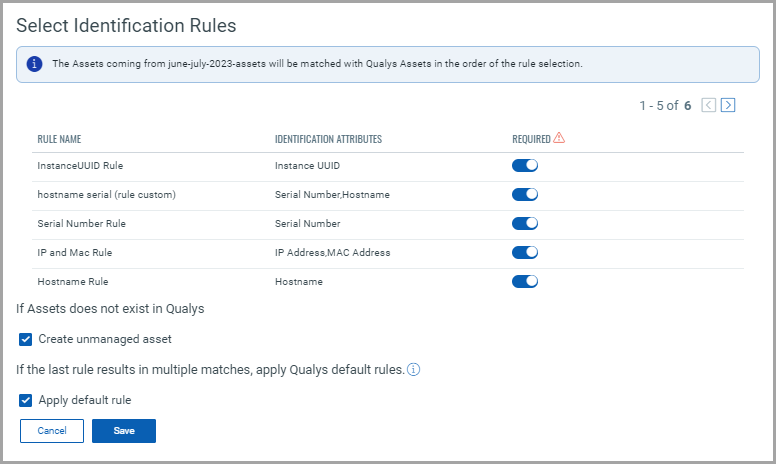This screenshot has width=776, height=464.
Task: Go to next page of rules
Action: point(728,105)
